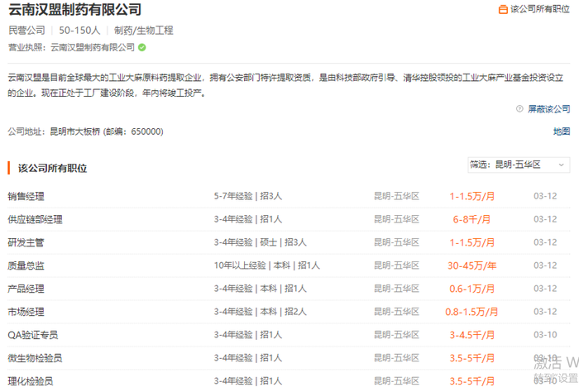This screenshot has height=392, width=579.
Task: Click the salary 0.8-1.5万/月
Action: click(471, 312)
